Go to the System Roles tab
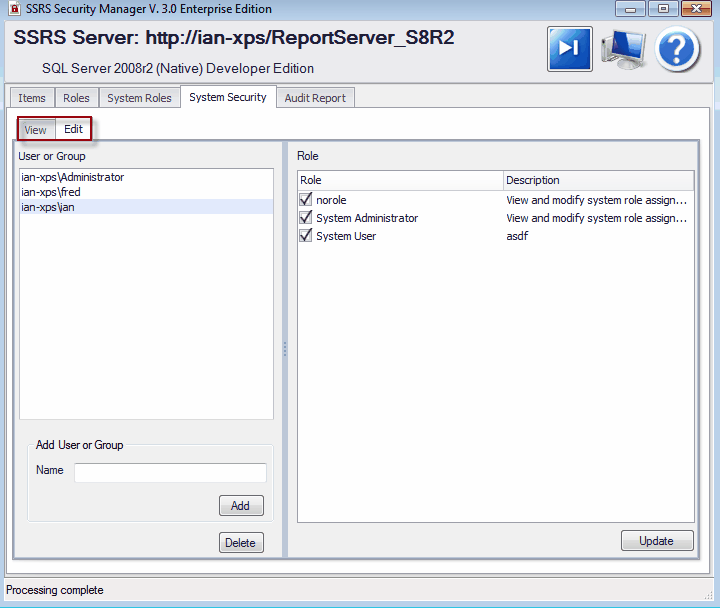 139,98
